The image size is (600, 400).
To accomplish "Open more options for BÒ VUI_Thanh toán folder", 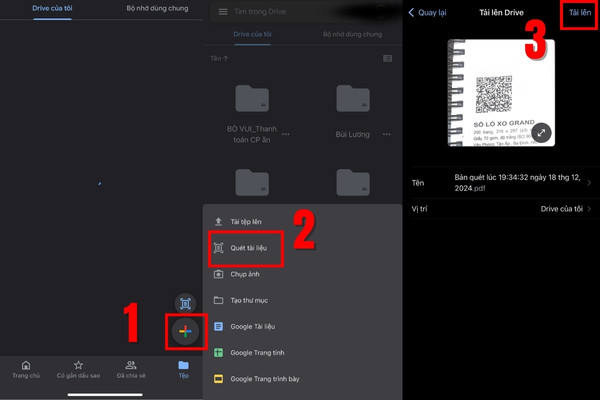I will (x=285, y=134).
